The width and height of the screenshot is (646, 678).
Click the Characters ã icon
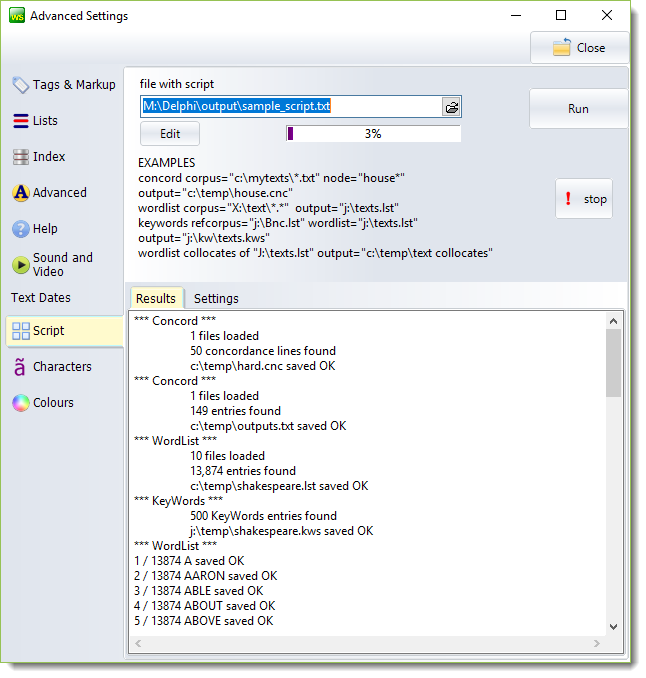coord(19,367)
